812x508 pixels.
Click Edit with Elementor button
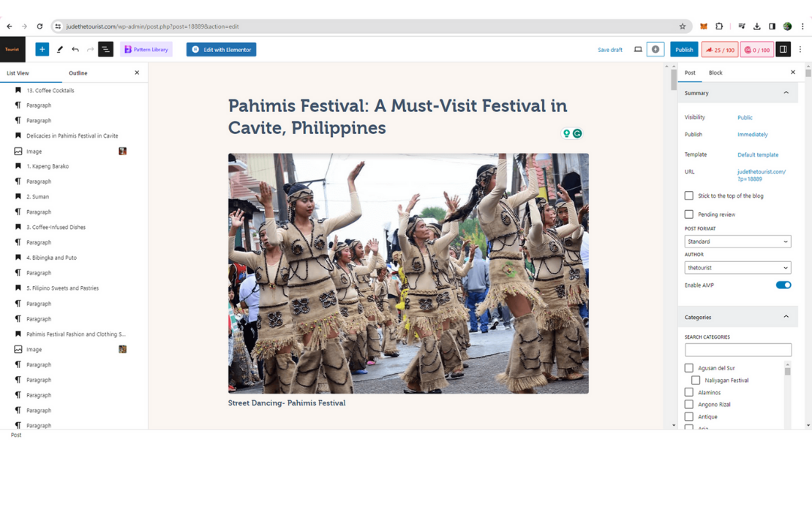click(221, 49)
